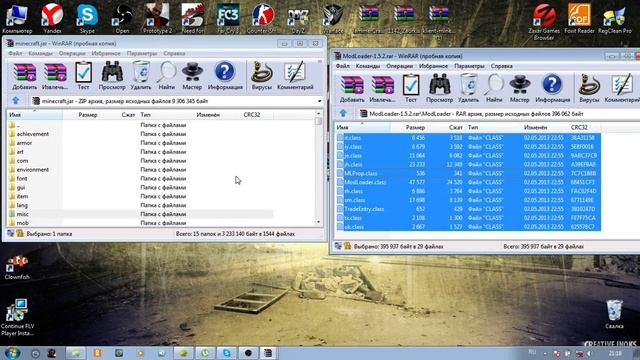640x360 pixels.
Task: Go up one folder in ModLoader window
Action: [x=343, y=113]
